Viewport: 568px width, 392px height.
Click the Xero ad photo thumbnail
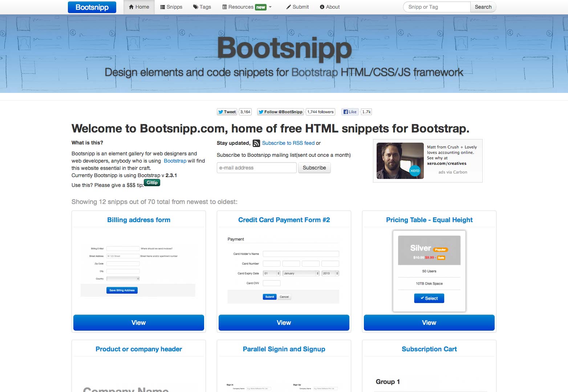coord(400,161)
